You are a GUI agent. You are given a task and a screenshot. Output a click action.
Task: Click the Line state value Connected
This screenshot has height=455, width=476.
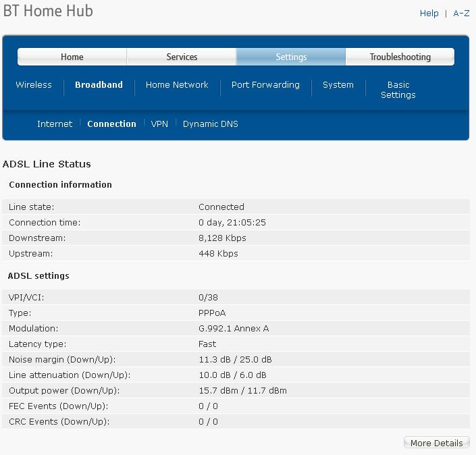pyautogui.click(x=221, y=207)
